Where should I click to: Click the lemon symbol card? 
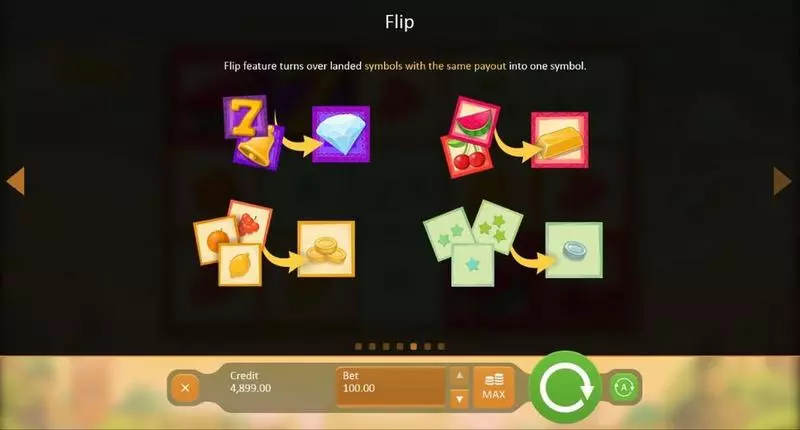click(240, 265)
